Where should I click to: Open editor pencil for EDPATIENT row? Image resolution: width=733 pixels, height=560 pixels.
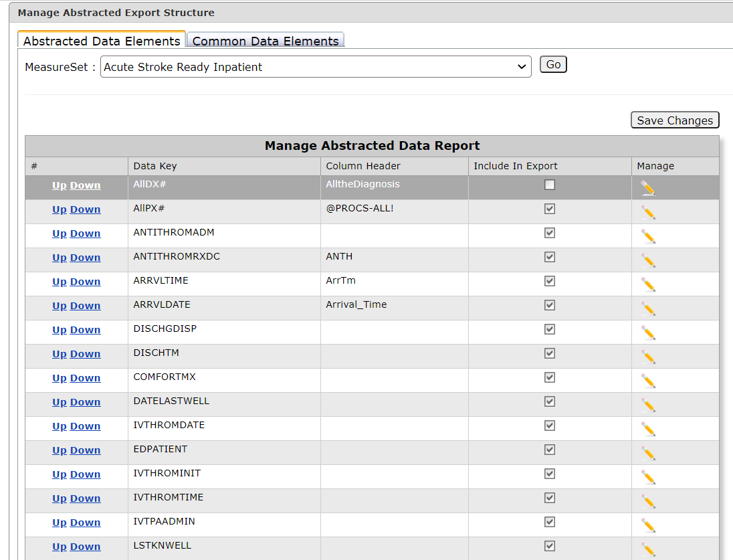point(647,453)
